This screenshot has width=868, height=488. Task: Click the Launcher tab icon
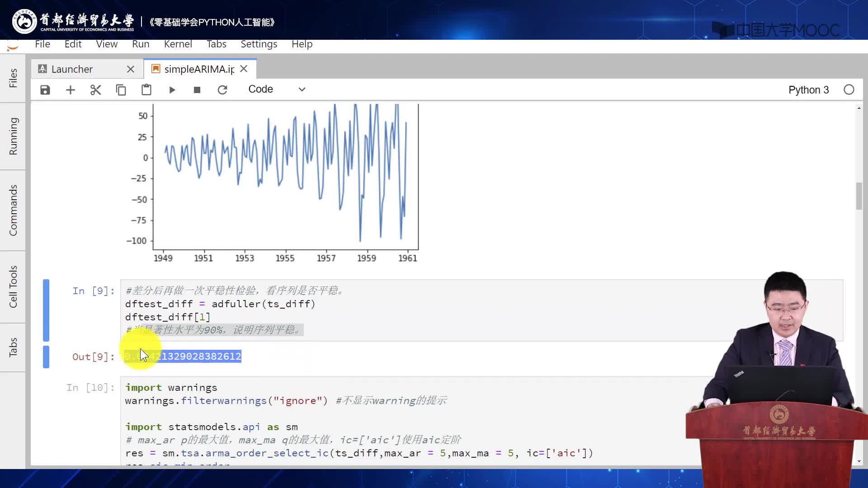[x=42, y=69]
